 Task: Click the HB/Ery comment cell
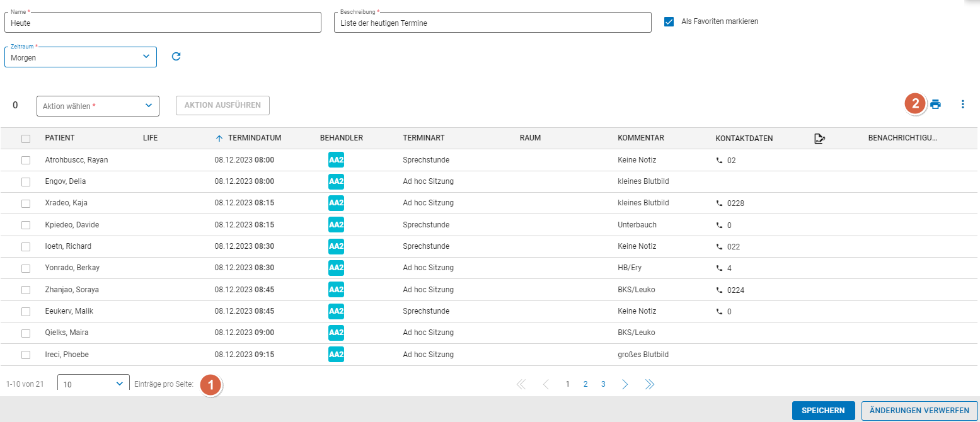630,268
